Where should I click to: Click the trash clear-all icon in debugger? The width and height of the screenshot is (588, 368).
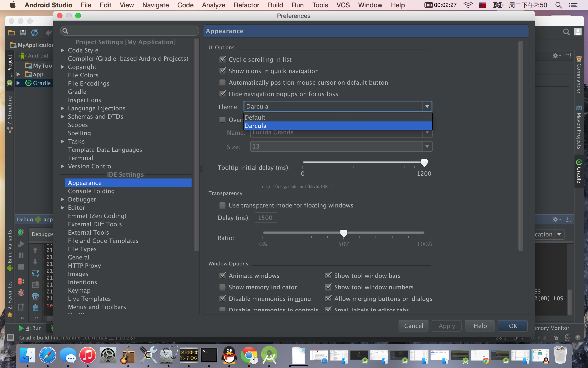tap(35, 308)
